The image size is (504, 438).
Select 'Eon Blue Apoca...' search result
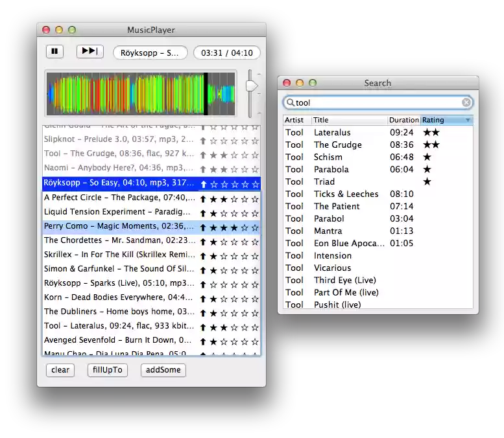tap(378, 243)
